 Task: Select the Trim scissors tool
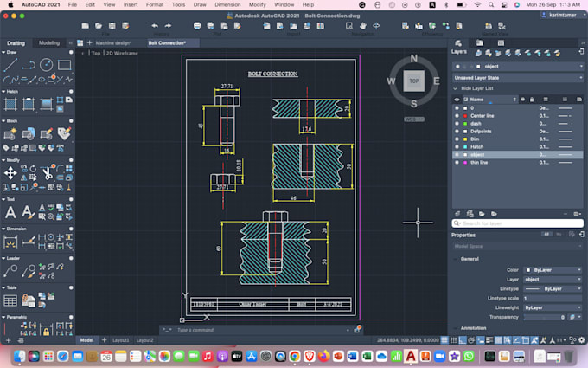click(47, 172)
